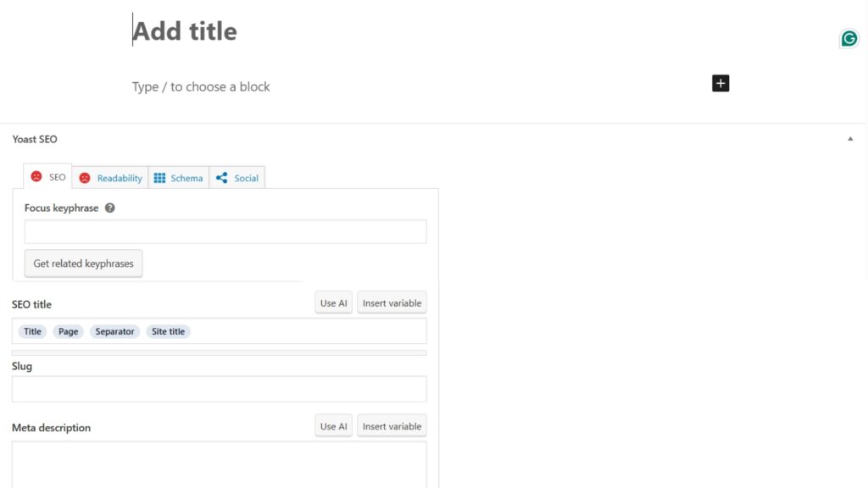The width and height of the screenshot is (868, 488).
Task: Select the Title variable tag
Action: click(32, 331)
